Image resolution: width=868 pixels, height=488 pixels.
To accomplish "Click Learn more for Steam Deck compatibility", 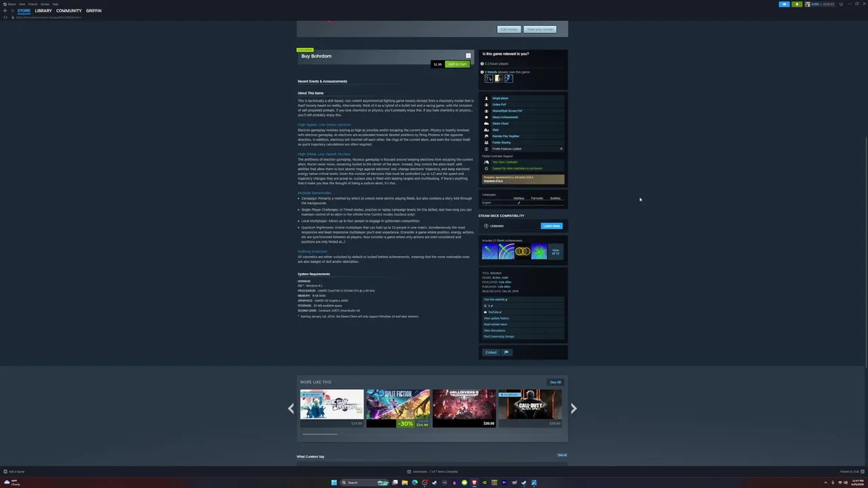I will (551, 226).
